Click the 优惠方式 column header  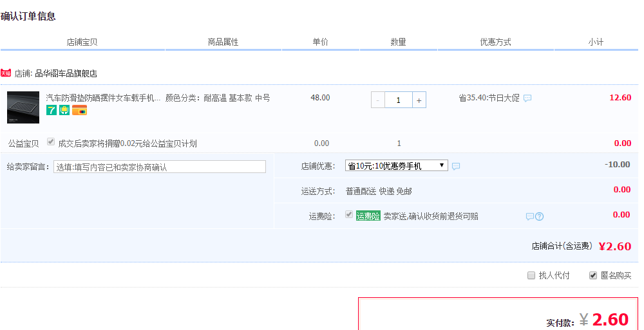(496, 42)
